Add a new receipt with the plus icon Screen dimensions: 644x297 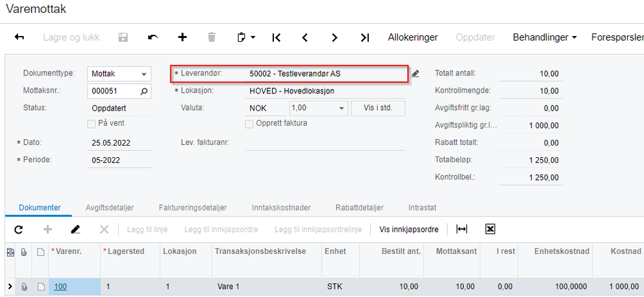(x=182, y=37)
